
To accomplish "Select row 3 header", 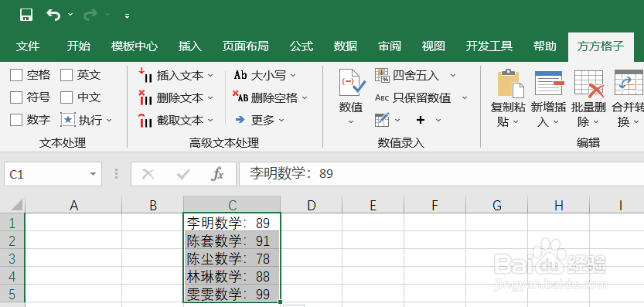I will pos(12,258).
